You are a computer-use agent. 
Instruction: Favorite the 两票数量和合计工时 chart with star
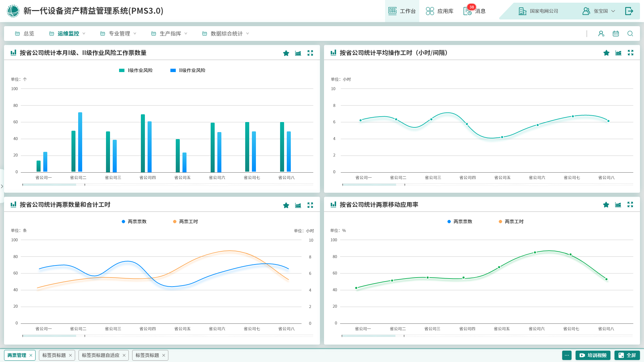click(x=286, y=205)
